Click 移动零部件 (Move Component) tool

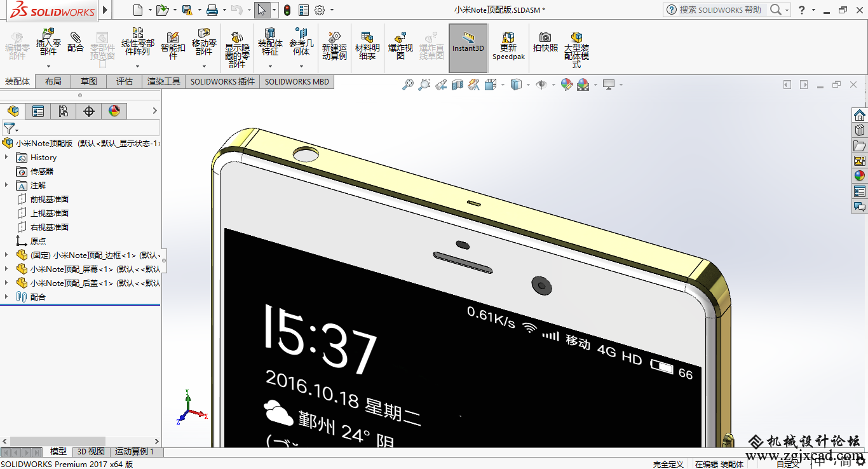pos(204,42)
